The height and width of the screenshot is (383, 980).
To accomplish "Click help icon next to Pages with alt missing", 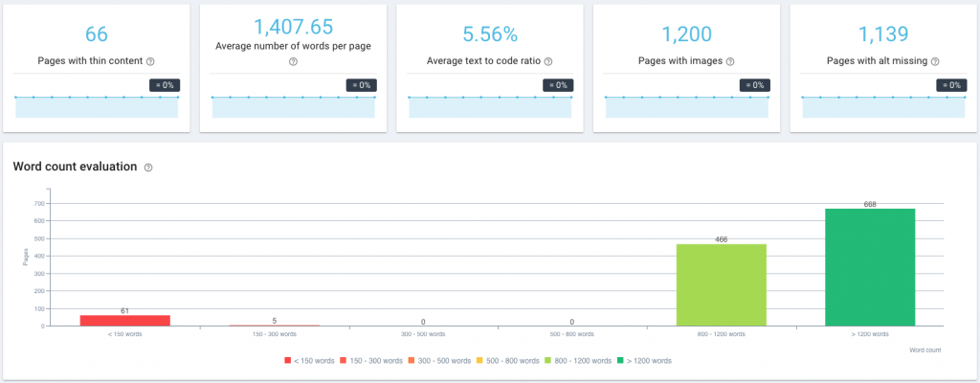I will pos(935,61).
